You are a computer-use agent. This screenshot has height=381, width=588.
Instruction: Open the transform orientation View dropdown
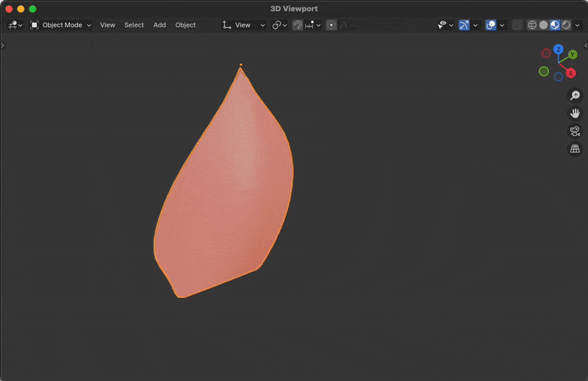[x=244, y=25]
